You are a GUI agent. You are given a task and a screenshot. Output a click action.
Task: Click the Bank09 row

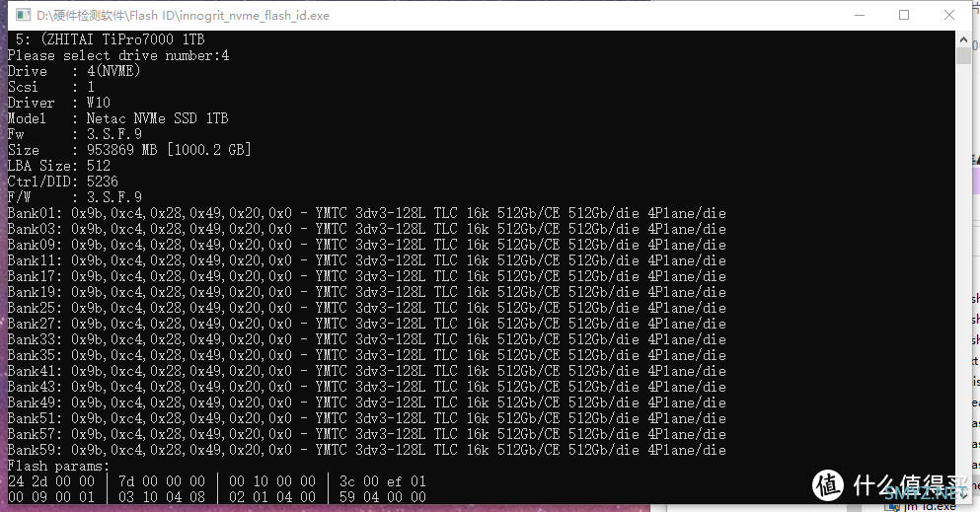coord(366,245)
